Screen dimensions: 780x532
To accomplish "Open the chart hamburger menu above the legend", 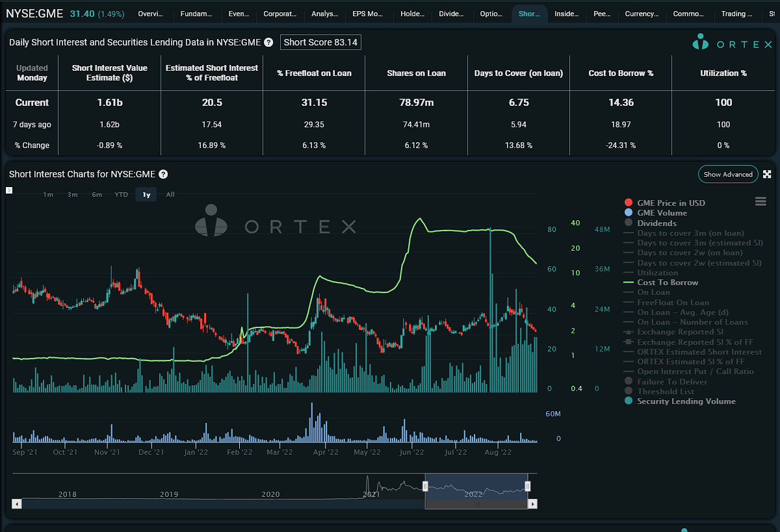I will pos(760,202).
